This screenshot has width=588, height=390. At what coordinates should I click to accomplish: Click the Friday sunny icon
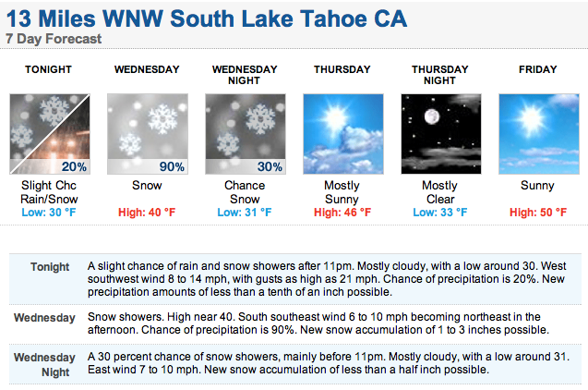click(x=539, y=134)
